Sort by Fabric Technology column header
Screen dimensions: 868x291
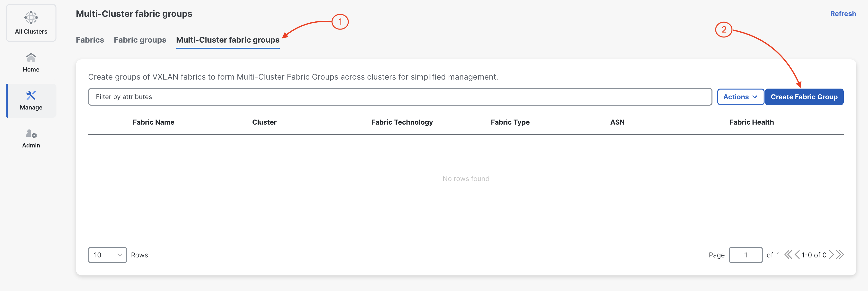click(402, 122)
